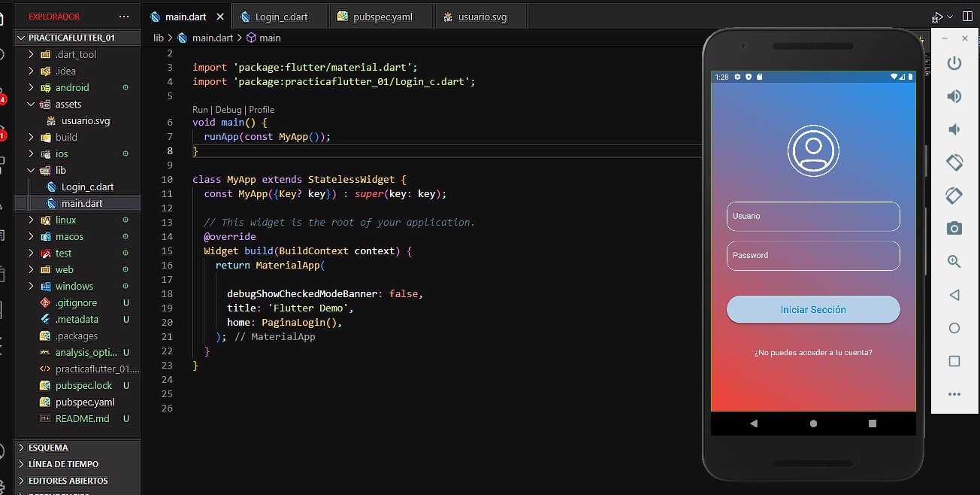Tap the recents square on the phone navigation bar

(x=873, y=424)
